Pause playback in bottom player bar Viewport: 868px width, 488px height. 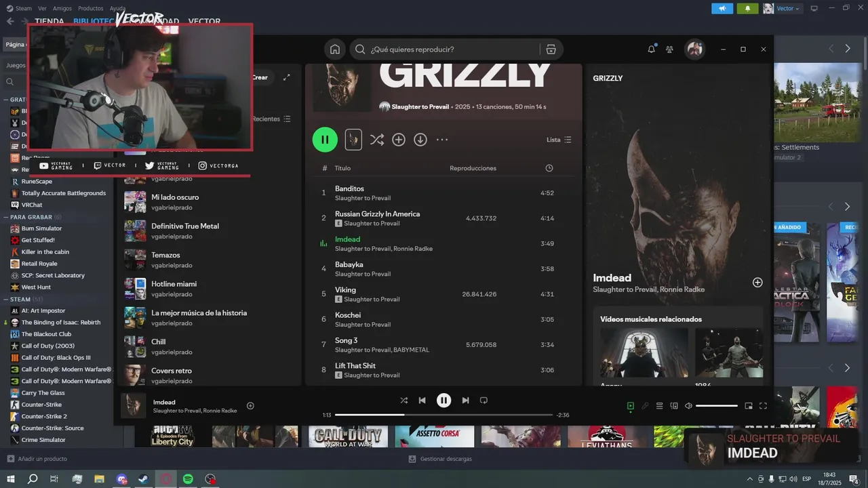coord(443,401)
